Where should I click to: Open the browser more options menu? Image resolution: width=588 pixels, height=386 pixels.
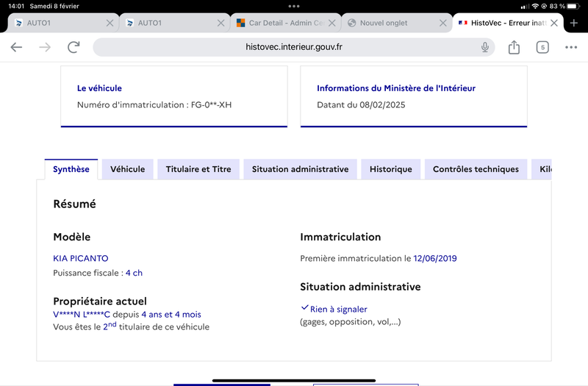pyautogui.click(x=571, y=47)
